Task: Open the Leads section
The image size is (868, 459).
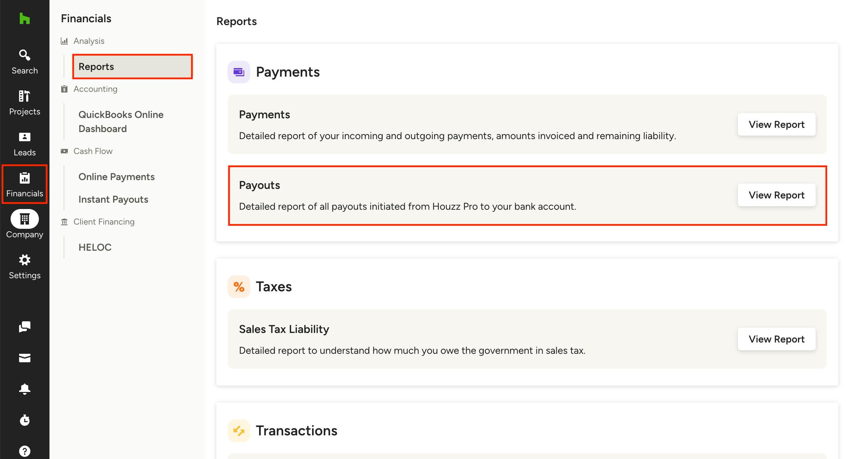Action: [24, 143]
